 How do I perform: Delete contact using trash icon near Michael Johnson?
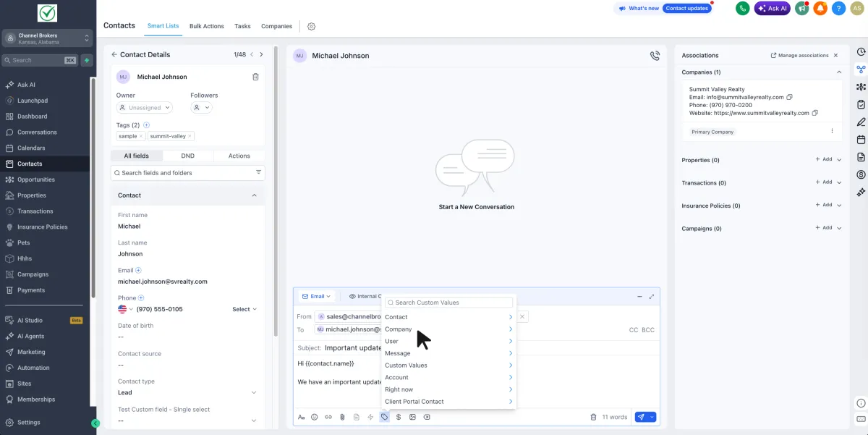click(255, 77)
